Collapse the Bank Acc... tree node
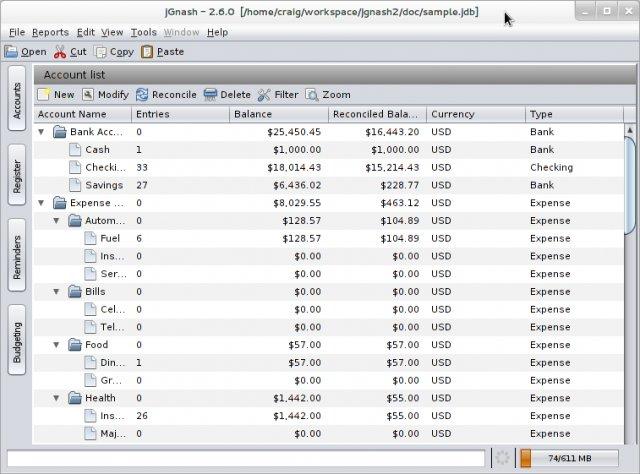Viewport: 640px width, 474px height. 41,132
